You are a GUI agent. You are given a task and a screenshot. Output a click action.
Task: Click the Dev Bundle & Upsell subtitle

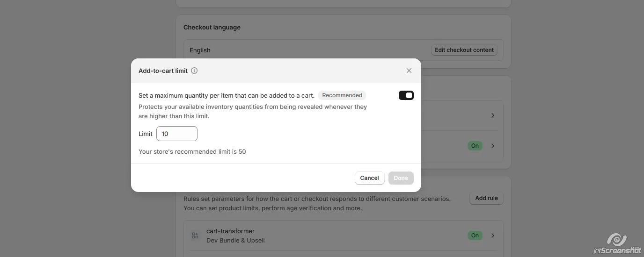pyautogui.click(x=235, y=240)
